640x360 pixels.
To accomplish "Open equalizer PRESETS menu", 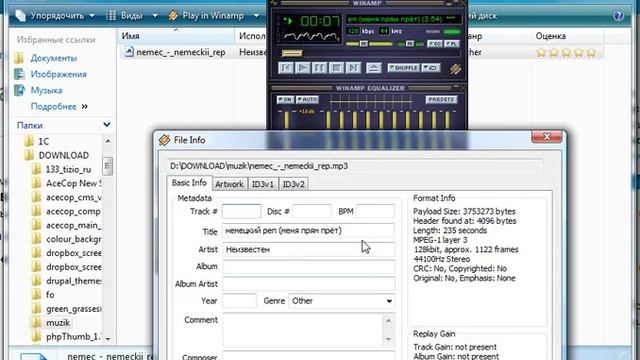I will click(441, 99).
